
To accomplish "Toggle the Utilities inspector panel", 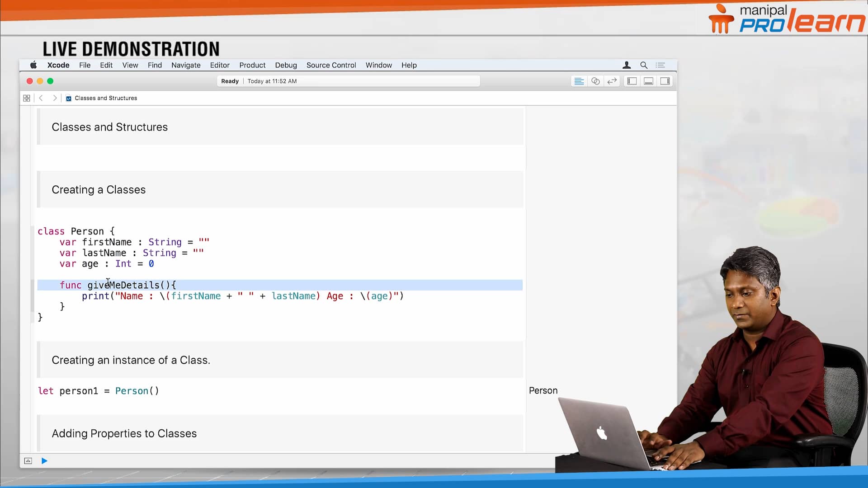I will pos(665,81).
